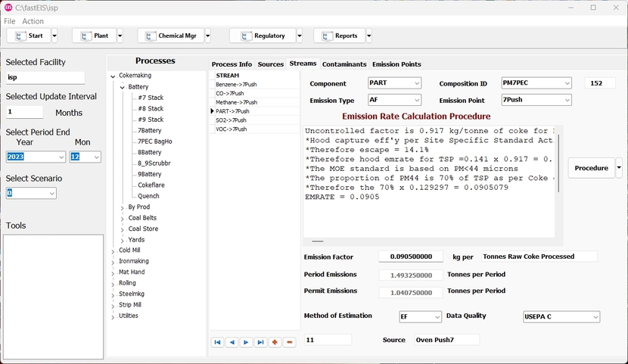Select 7PEC BagHo in process tree

(154, 142)
